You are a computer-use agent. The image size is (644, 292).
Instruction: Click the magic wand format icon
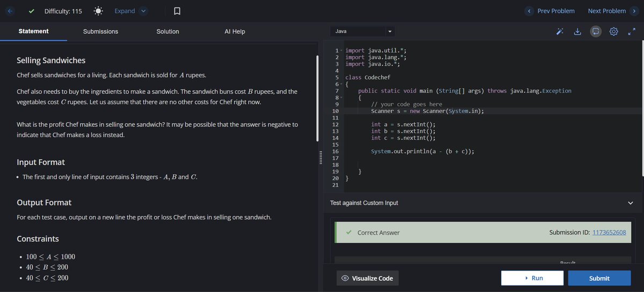[559, 31]
